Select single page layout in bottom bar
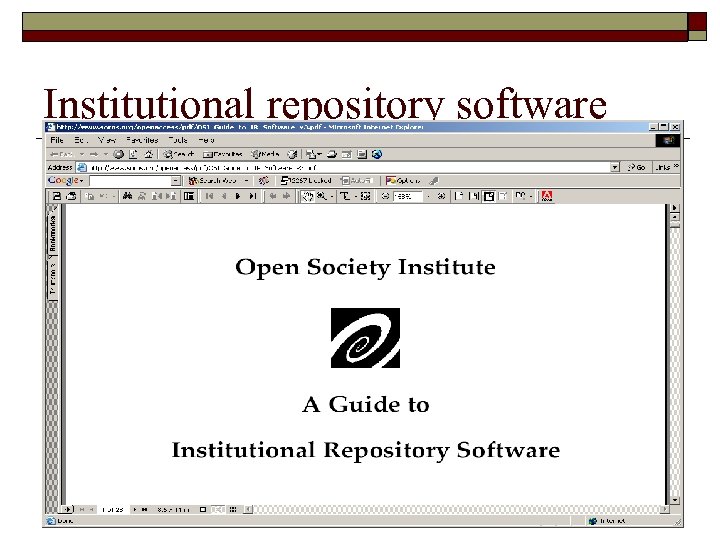The image size is (720, 540). 202,509
